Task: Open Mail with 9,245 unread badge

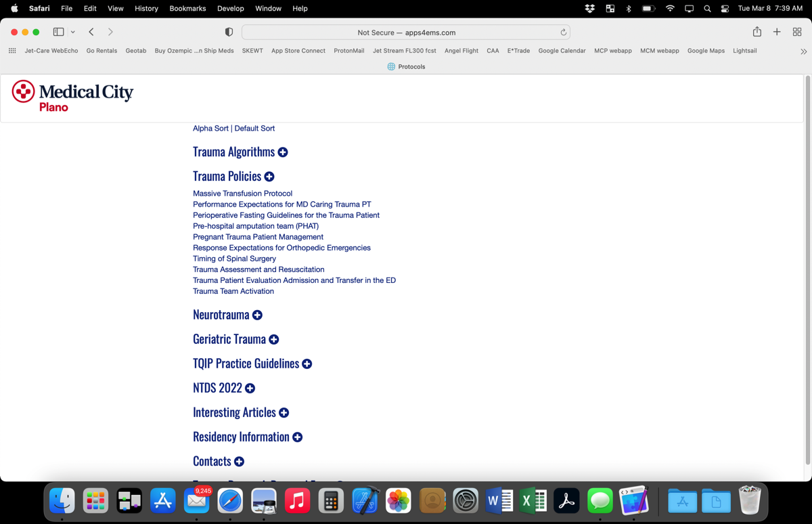Action: 196,501
